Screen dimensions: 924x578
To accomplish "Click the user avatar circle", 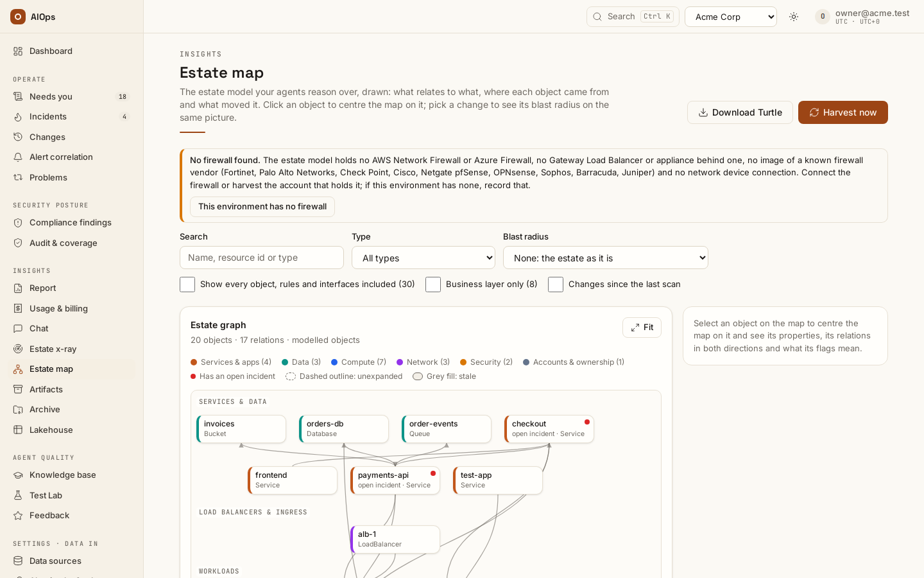I will 823,17.
